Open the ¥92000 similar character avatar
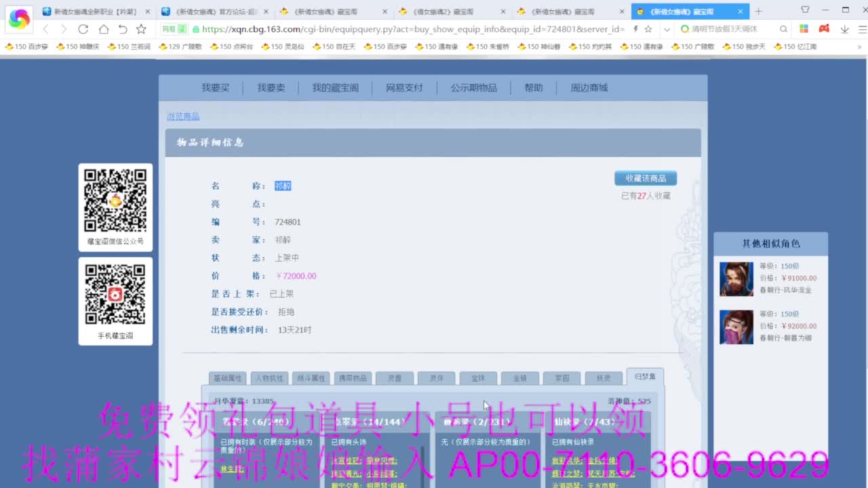 [736, 327]
